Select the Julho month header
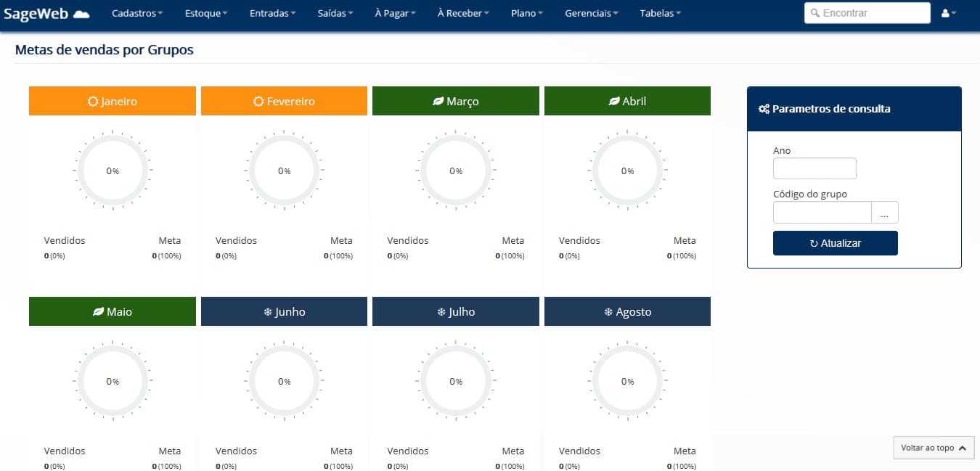 [x=456, y=311]
